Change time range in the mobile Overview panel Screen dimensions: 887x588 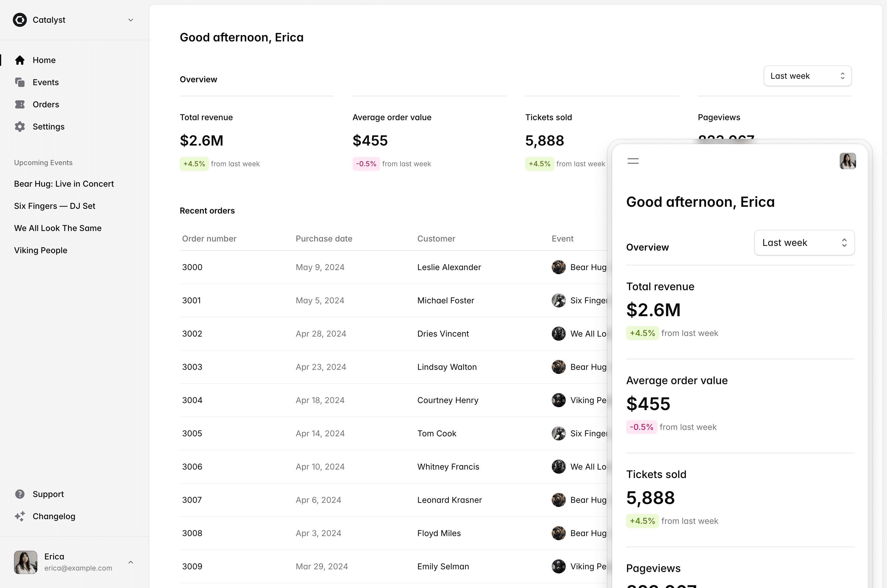(804, 243)
